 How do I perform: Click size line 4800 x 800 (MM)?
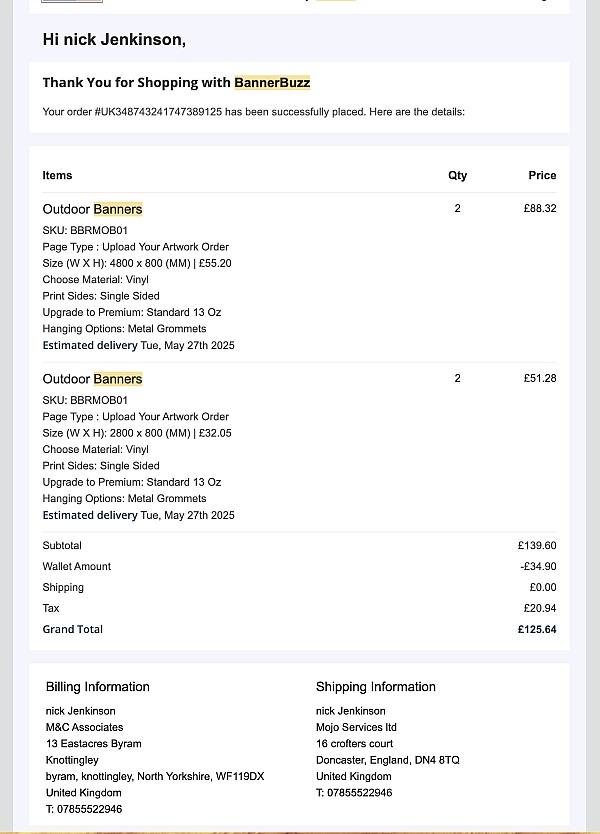[x=137, y=263]
